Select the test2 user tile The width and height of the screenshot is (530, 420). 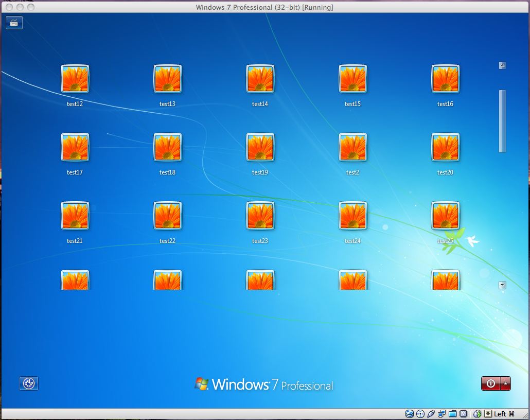click(353, 148)
